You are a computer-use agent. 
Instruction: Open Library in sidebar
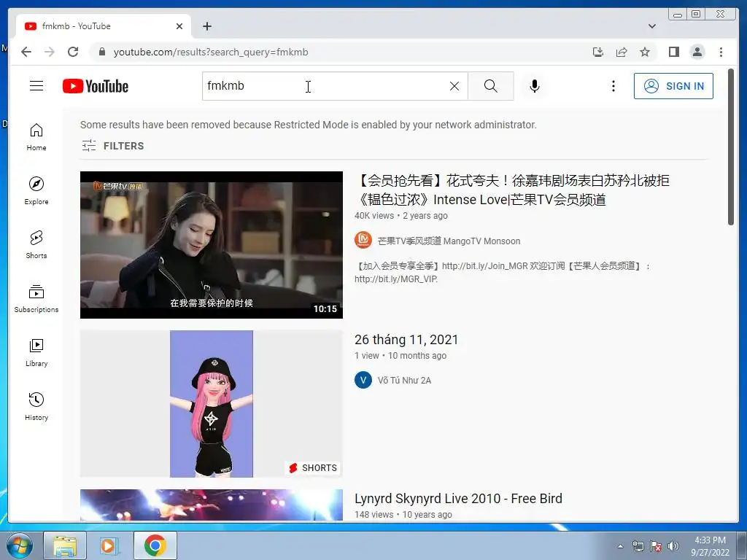coord(36,352)
